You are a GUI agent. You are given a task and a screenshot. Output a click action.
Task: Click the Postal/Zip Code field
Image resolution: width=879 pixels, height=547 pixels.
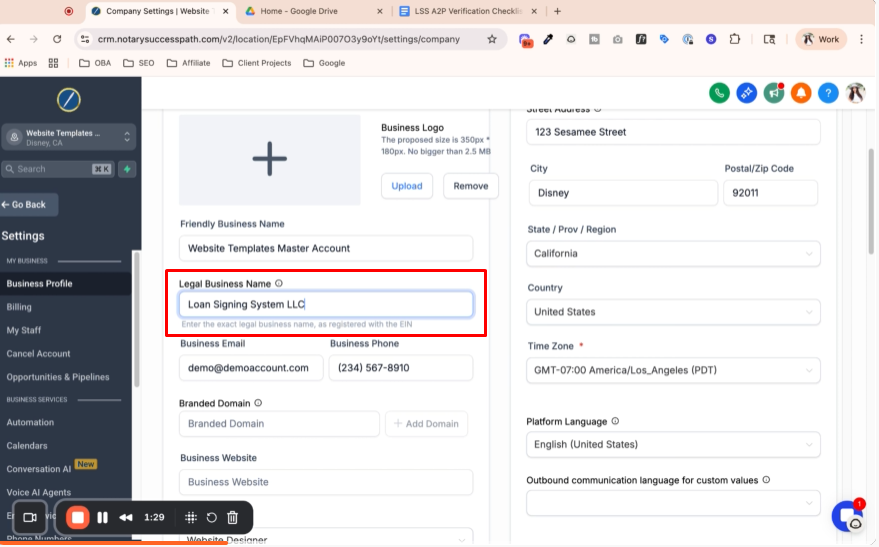[x=770, y=193]
